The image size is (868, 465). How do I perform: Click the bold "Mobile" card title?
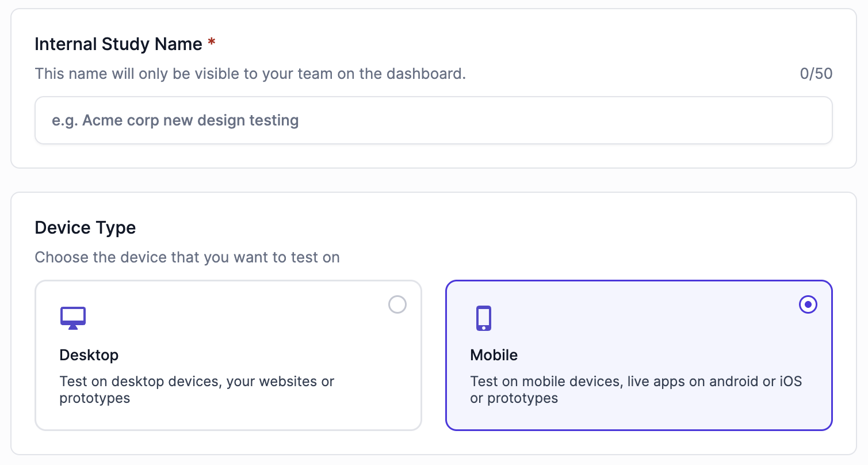[494, 355]
